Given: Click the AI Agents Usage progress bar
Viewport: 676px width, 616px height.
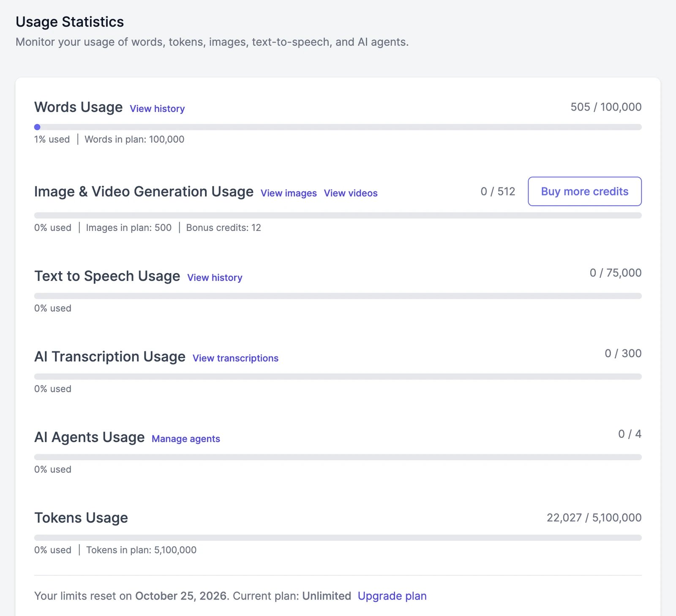Looking at the screenshot, I should pyautogui.click(x=338, y=457).
